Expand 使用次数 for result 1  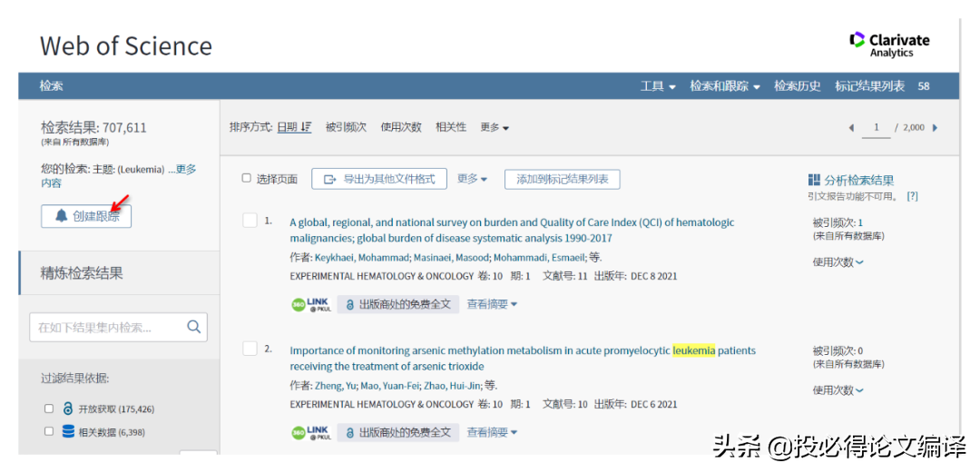[x=838, y=262]
